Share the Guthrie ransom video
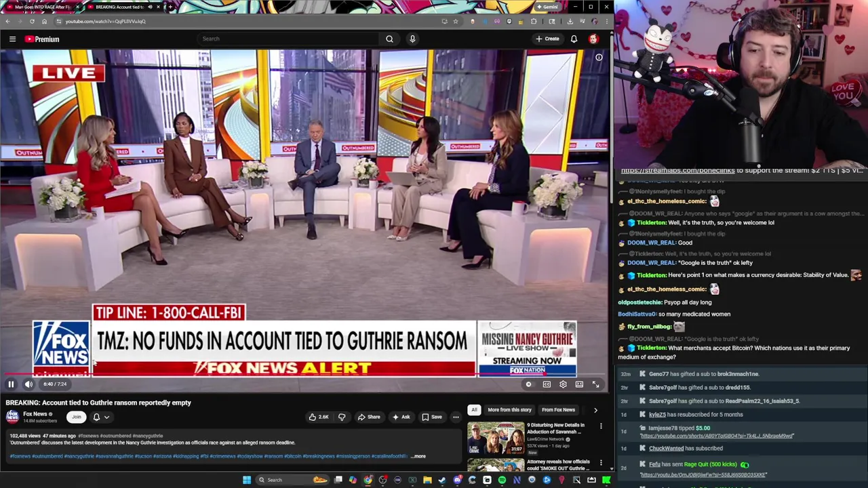The height and width of the screenshot is (488, 868). pyautogui.click(x=369, y=417)
